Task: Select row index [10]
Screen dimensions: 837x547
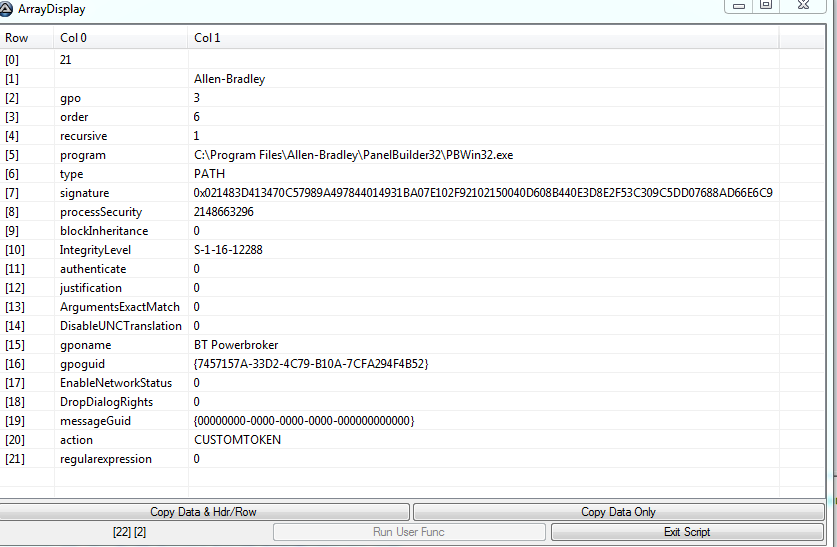Action: [15, 250]
